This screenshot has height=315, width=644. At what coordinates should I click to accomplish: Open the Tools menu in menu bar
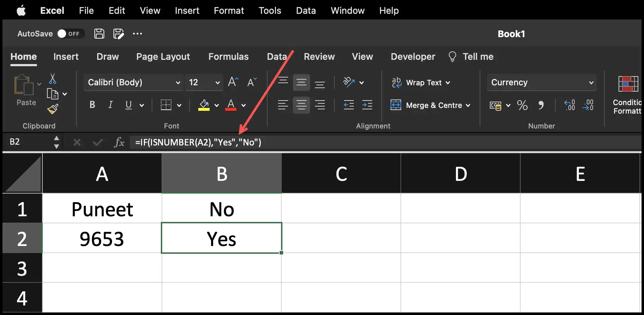[270, 11]
